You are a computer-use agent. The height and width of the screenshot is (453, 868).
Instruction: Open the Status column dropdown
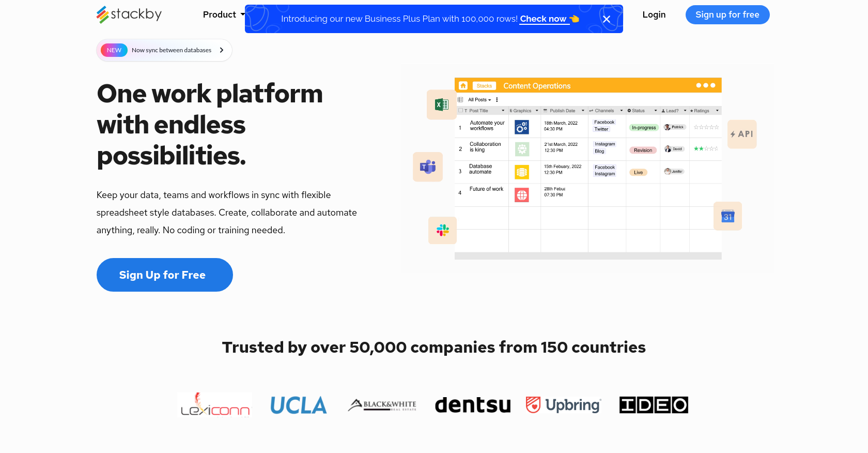click(656, 111)
